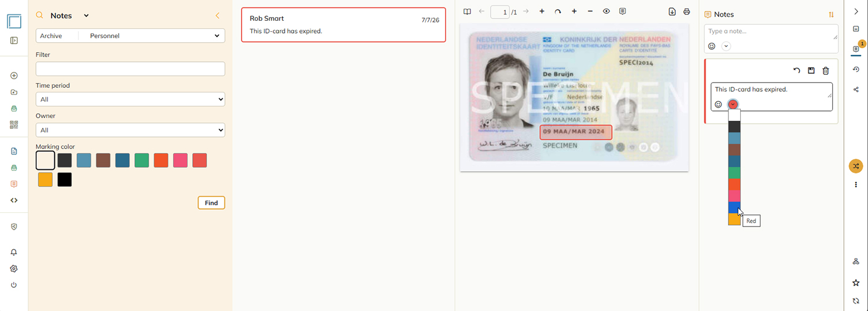868x311 pixels.
Task: Open the hierarchy structure icon in right sidebar
Action: [856, 261]
